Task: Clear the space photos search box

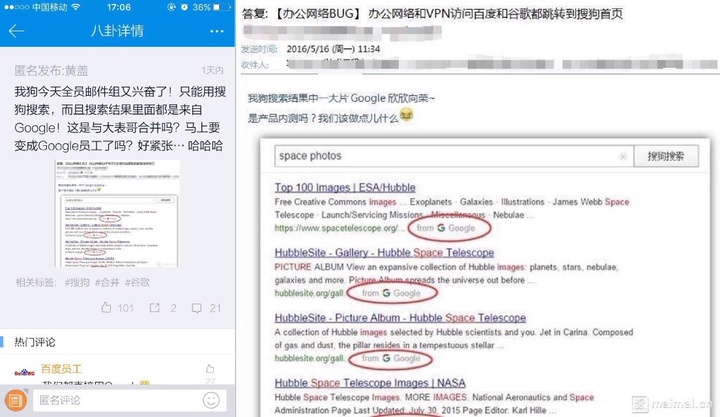Action: tap(623, 157)
